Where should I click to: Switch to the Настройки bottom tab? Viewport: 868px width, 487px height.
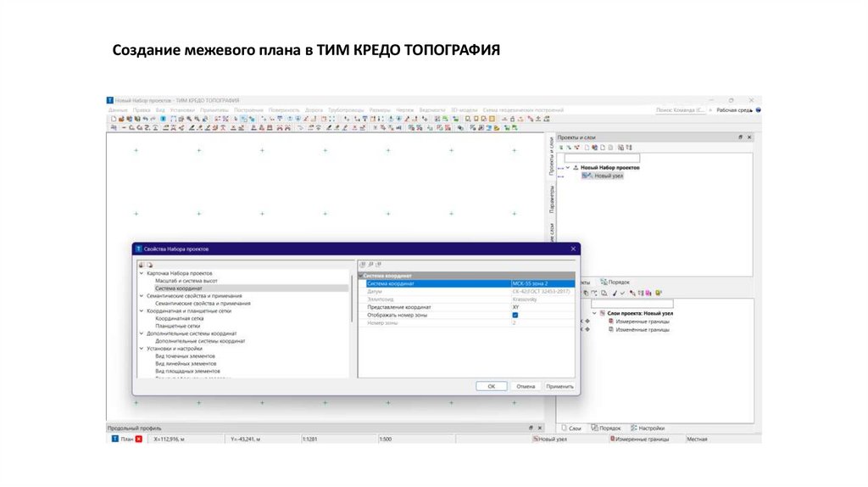click(x=648, y=428)
